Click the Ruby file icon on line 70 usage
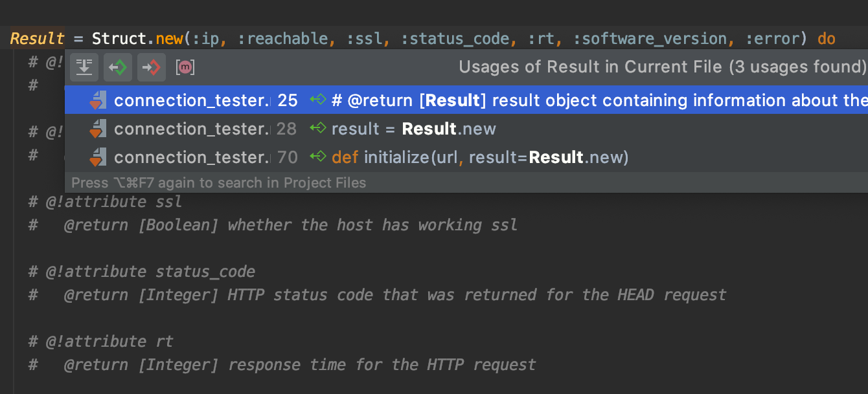This screenshot has height=394, width=868. pos(100,157)
